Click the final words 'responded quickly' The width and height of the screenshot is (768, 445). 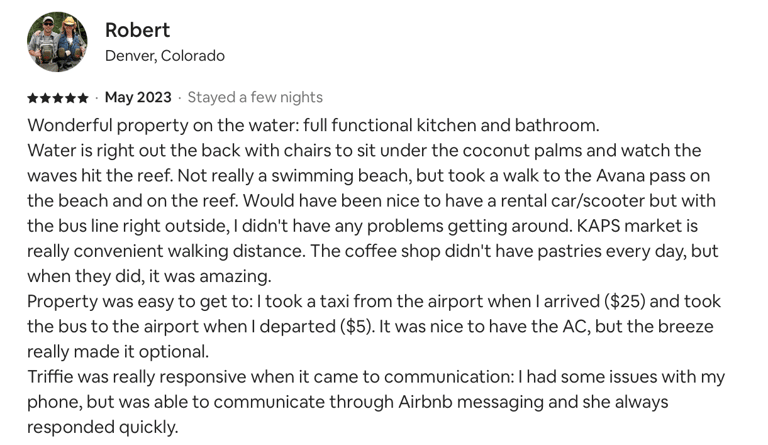pyautogui.click(x=102, y=427)
